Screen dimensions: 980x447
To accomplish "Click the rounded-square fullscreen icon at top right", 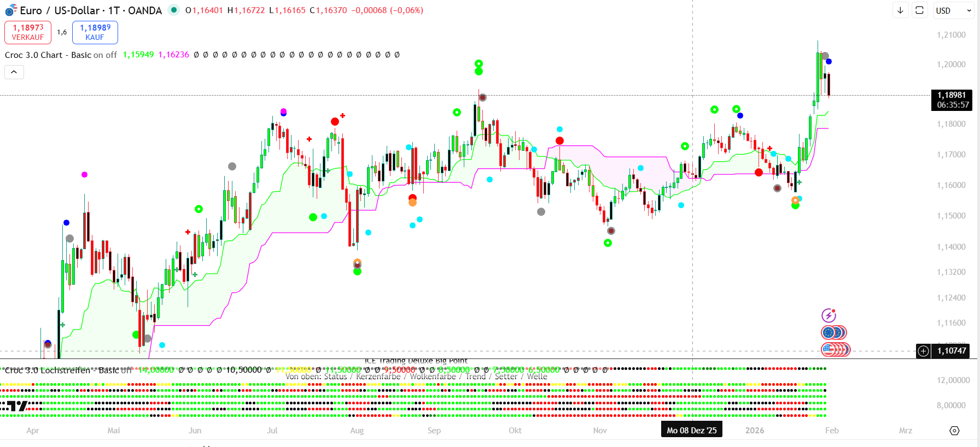I will click(919, 10).
